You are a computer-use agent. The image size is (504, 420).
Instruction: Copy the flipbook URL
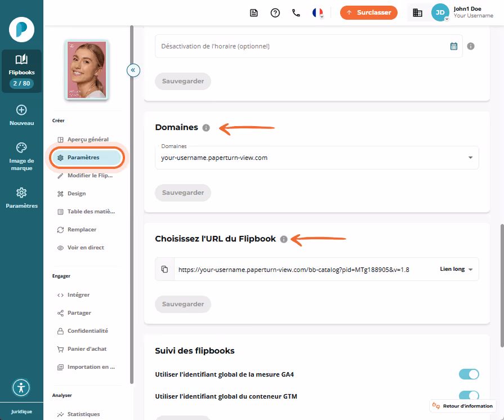pyautogui.click(x=164, y=269)
